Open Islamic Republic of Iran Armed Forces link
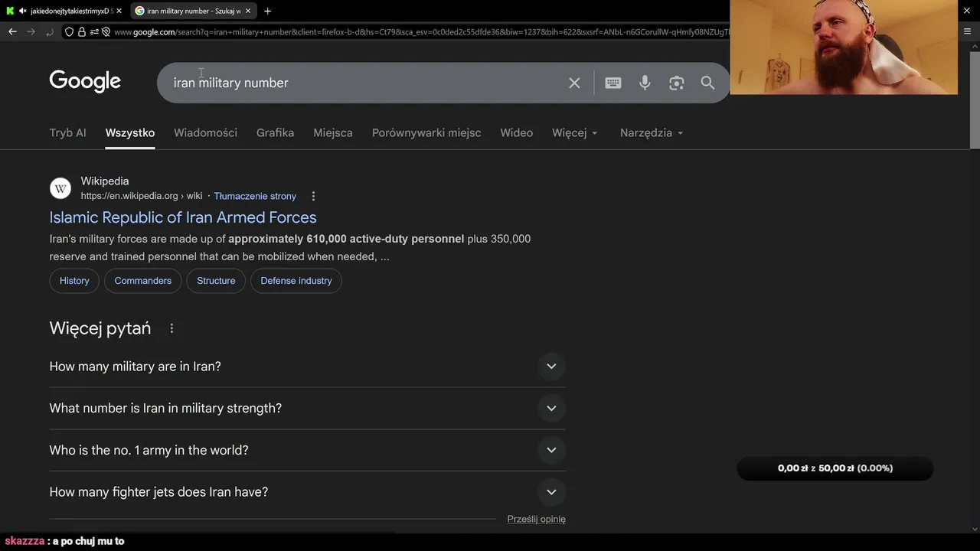Screen dimensions: 980x551 pos(183,217)
